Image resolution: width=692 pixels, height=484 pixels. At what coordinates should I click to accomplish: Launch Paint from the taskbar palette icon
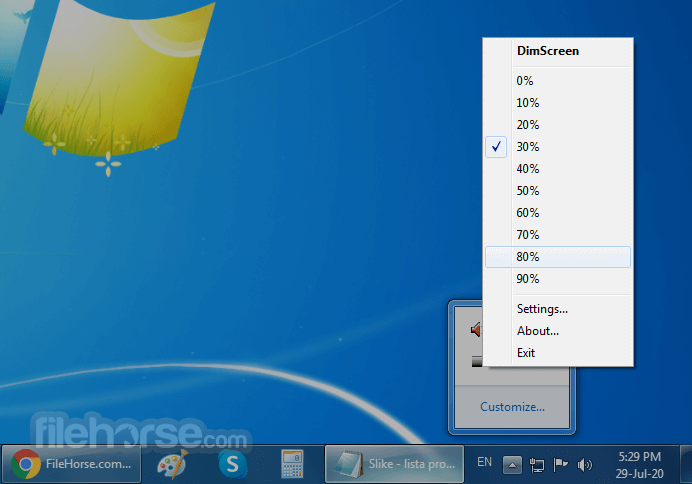(x=173, y=464)
